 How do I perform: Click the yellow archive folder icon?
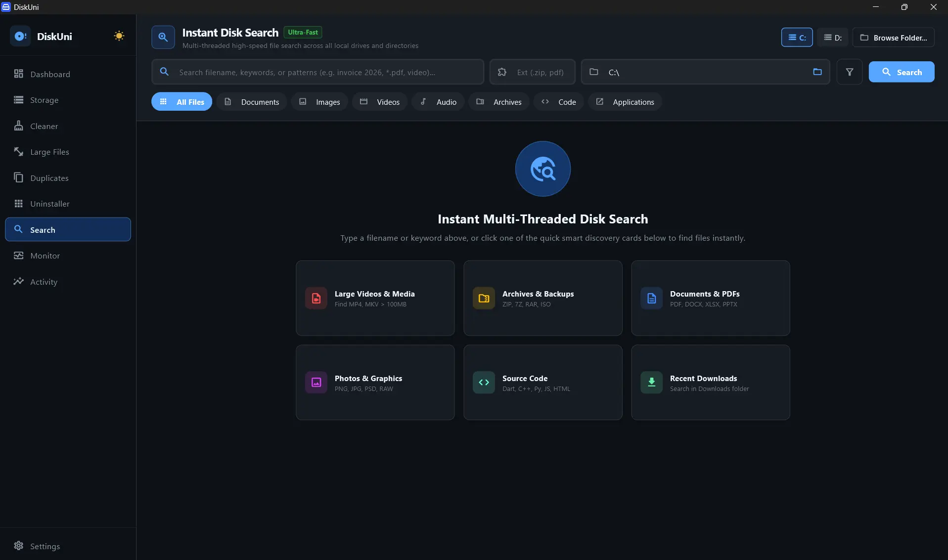[484, 298]
